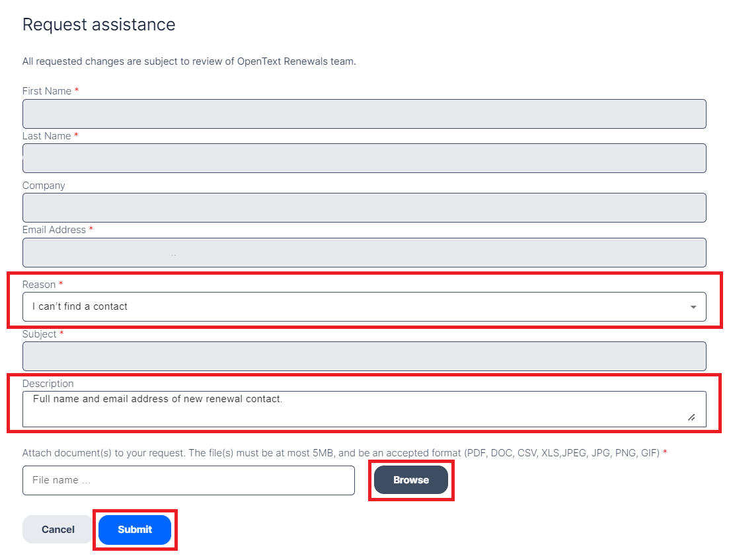The height and width of the screenshot is (560, 729).
Task: Focus the Last Name text box
Action: (x=364, y=158)
